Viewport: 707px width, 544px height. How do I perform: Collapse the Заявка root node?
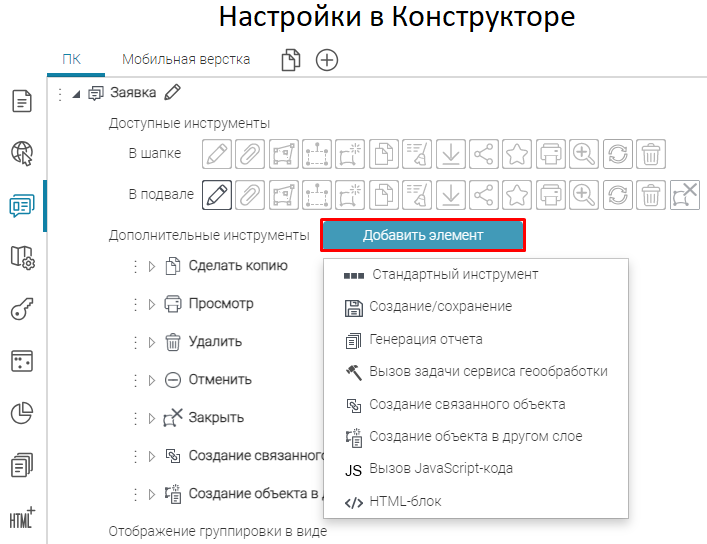coord(76,94)
